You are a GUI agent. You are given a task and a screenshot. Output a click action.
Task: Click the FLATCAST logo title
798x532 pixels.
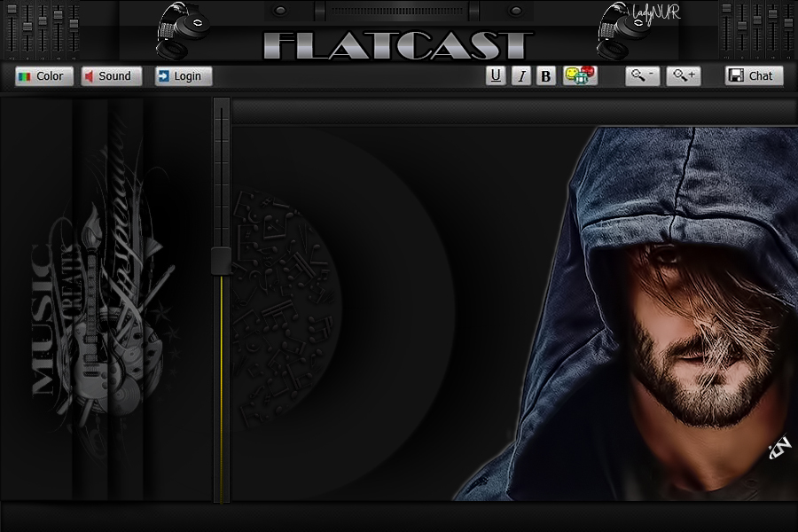(x=399, y=45)
